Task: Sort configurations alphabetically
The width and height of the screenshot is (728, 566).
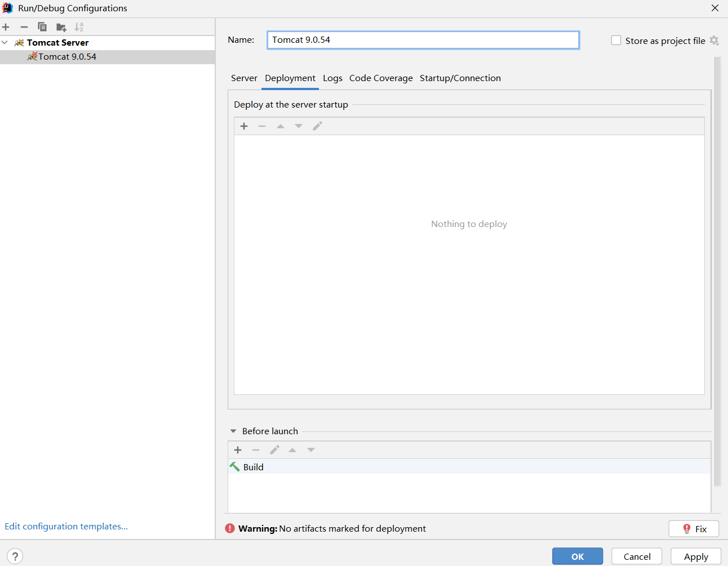Action: point(79,27)
